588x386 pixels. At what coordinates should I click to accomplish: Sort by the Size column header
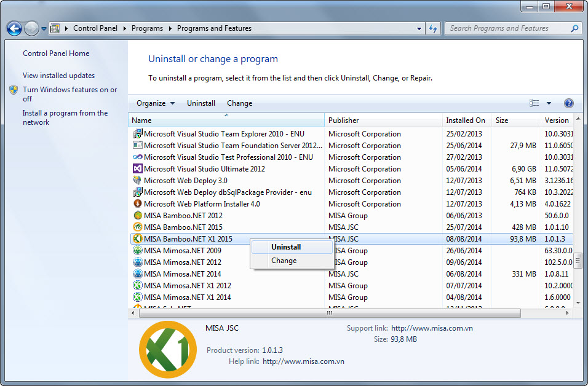(516, 120)
